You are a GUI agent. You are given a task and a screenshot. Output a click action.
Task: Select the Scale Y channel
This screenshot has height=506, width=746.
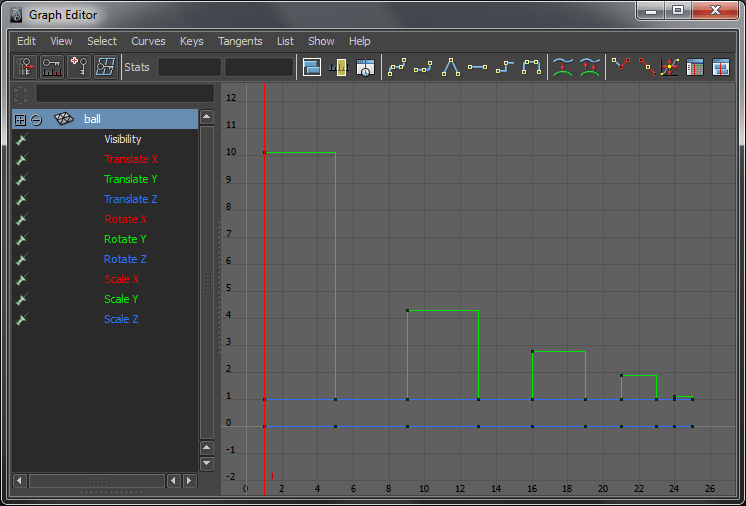[121, 300]
